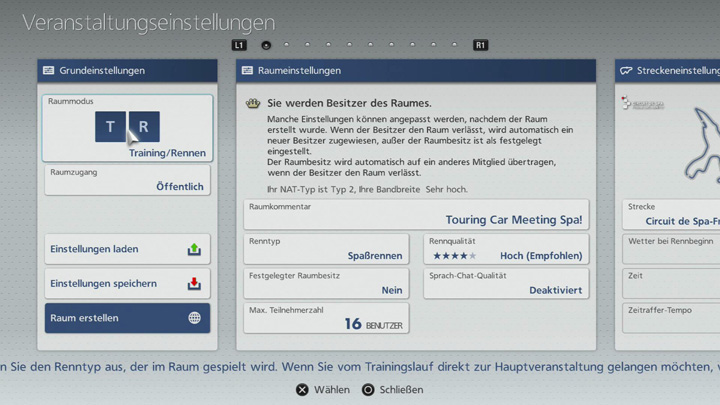Open the Rennqualität selector

[506, 249]
